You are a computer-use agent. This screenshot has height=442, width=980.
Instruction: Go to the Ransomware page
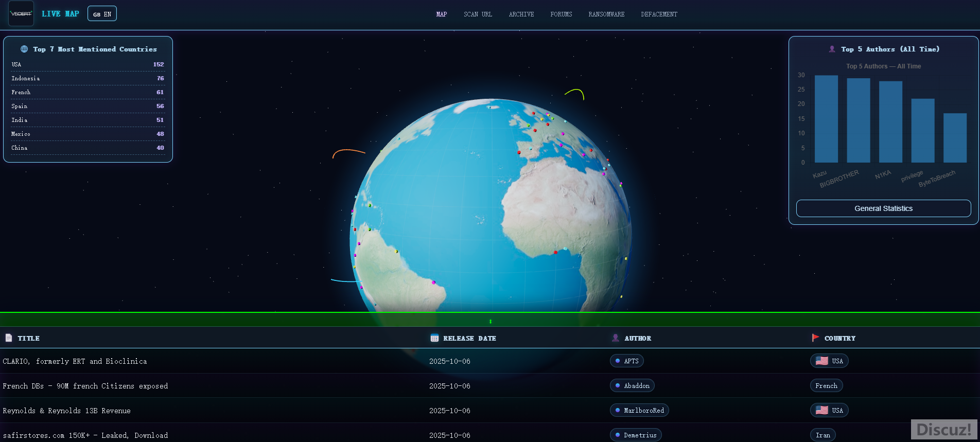click(x=606, y=14)
